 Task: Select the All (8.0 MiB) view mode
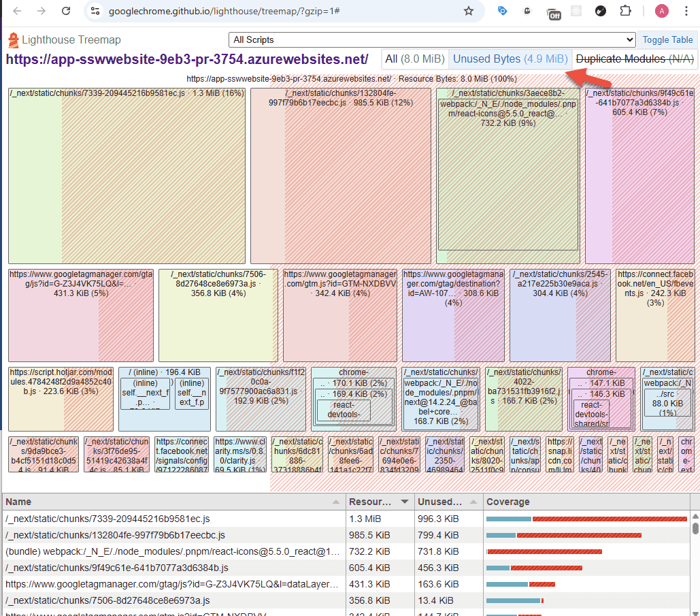pos(415,59)
